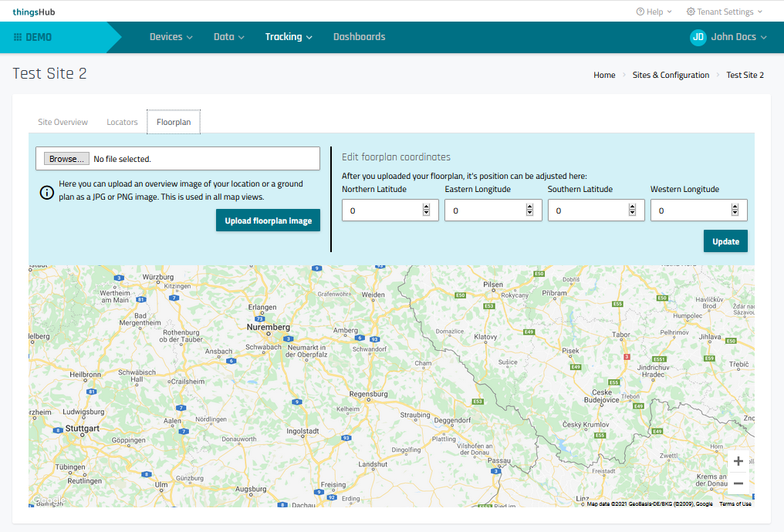This screenshot has height=532, width=784.
Task: Open the Data menu
Action: tap(228, 37)
